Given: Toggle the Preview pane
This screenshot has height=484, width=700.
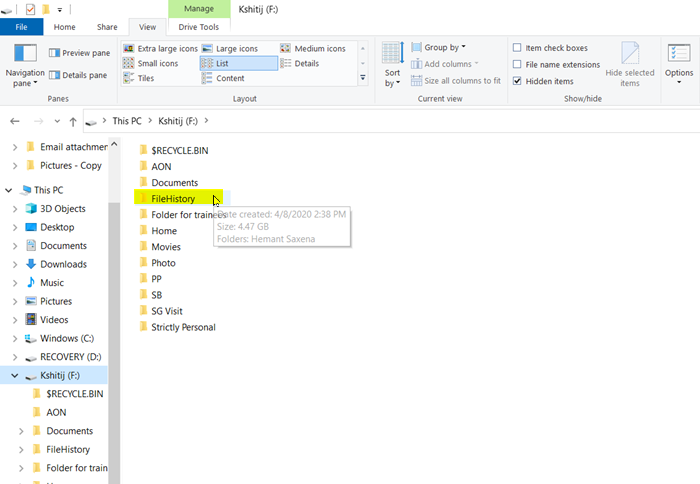Looking at the screenshot, I should coord(79,53).
